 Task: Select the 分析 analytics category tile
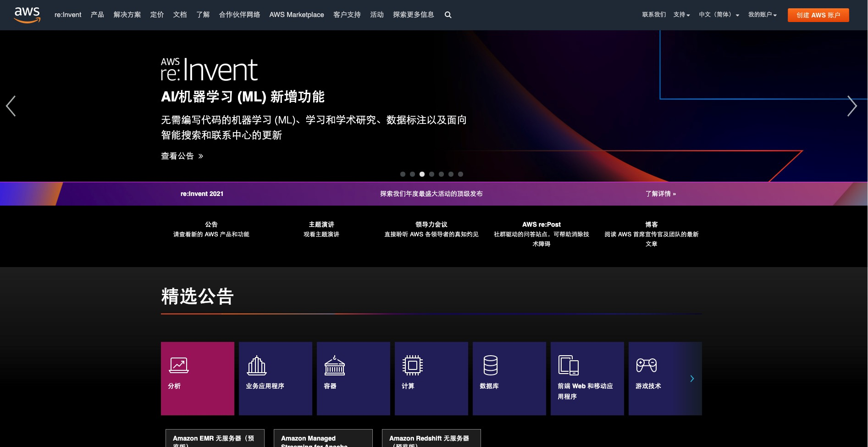(198, 379)
